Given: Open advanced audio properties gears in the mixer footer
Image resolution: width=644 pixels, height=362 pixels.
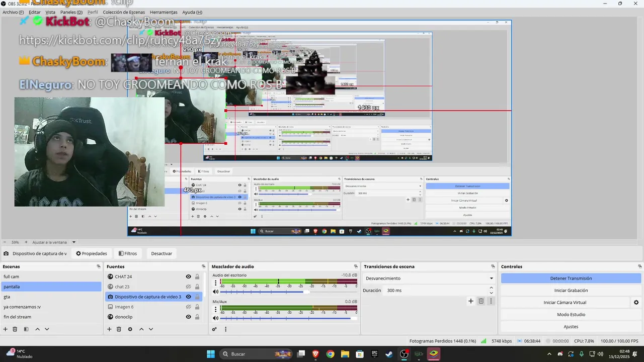Looking at the screenshot, I should [x=214, y=329].
